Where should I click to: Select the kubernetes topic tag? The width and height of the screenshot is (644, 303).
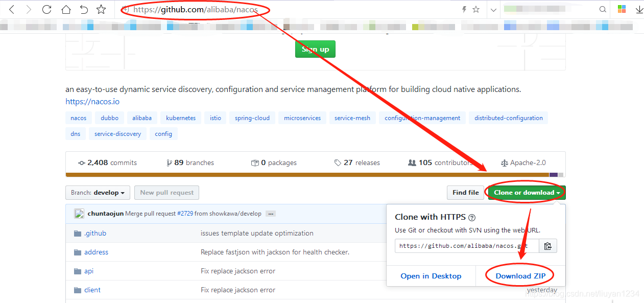[x=181, y=118]
